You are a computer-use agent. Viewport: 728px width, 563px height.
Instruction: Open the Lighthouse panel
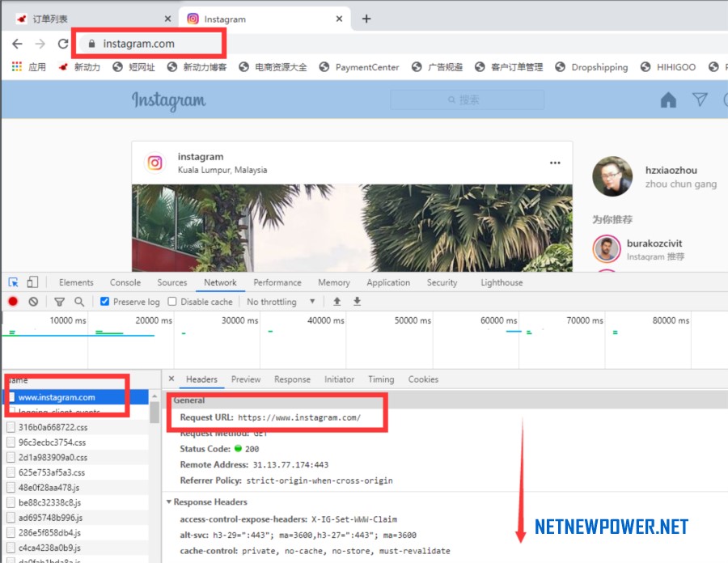click(502, 282)
